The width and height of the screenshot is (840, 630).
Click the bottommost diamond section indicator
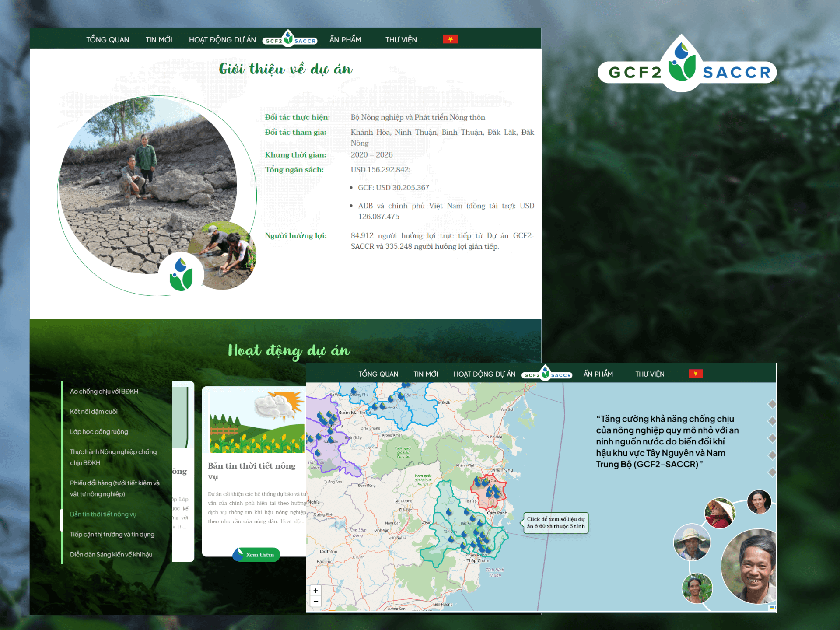[772, 472]
